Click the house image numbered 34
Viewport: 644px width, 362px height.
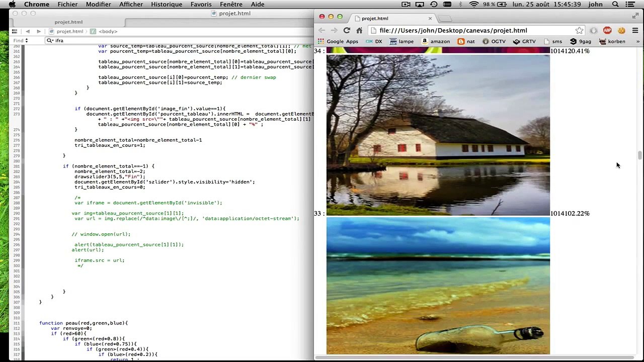point(438,135)
